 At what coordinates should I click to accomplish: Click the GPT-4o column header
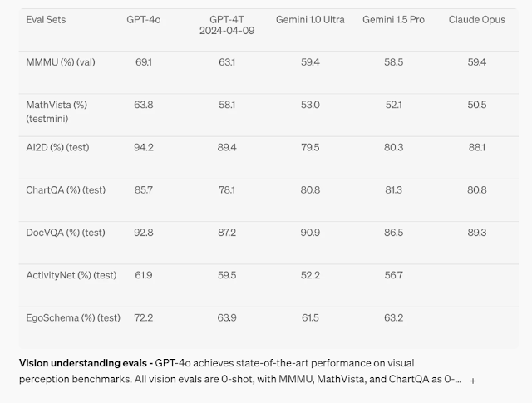[x=144, y=20]
